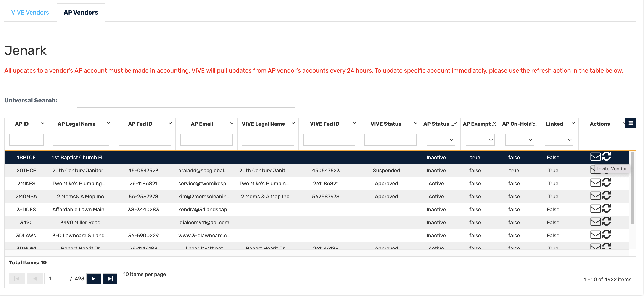This screenshot has height=296, width=644.
Task: Refresh the 3490 Miller Road account
Action: [x=606, y=222]
